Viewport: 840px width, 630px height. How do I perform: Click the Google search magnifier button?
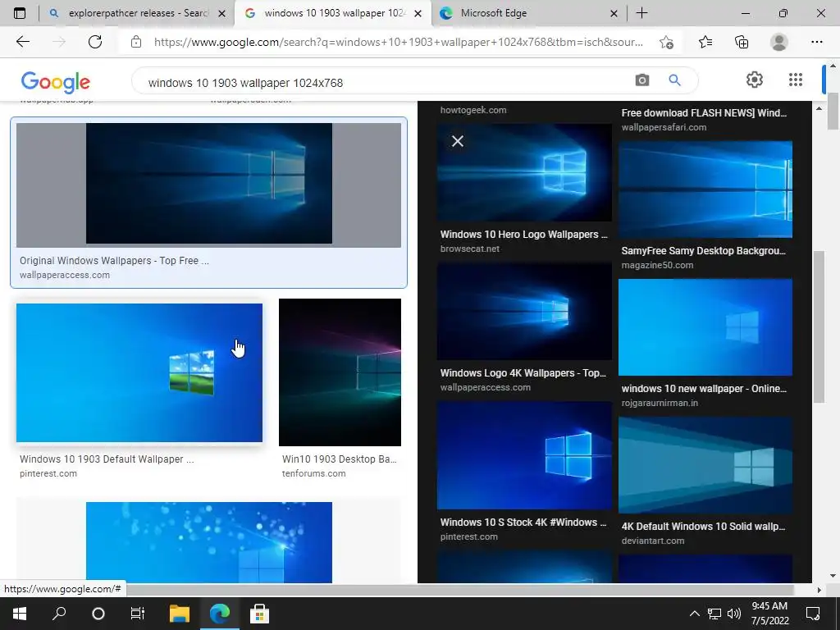[674, 80]
